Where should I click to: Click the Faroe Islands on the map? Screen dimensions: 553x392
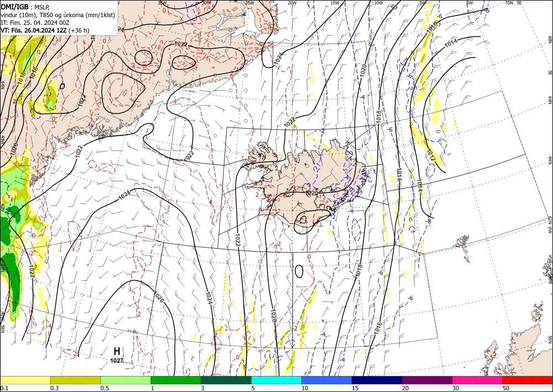[463, 248]
